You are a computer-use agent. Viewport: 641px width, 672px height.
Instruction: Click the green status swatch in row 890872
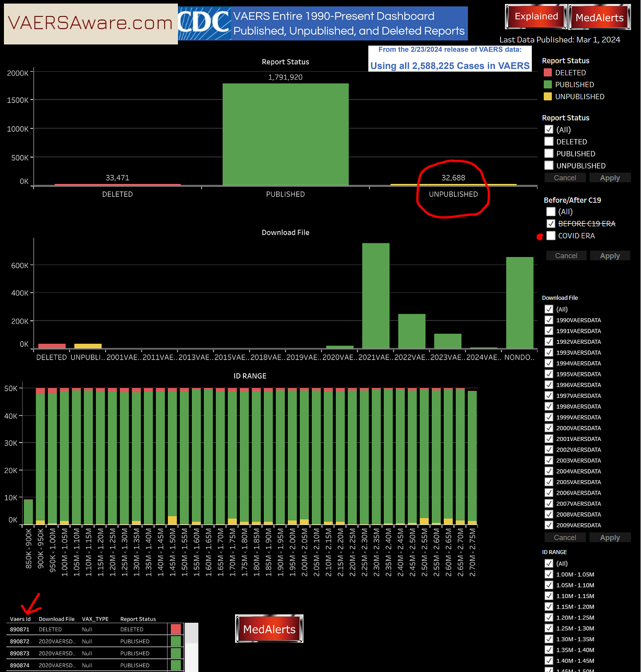point(176,641)
